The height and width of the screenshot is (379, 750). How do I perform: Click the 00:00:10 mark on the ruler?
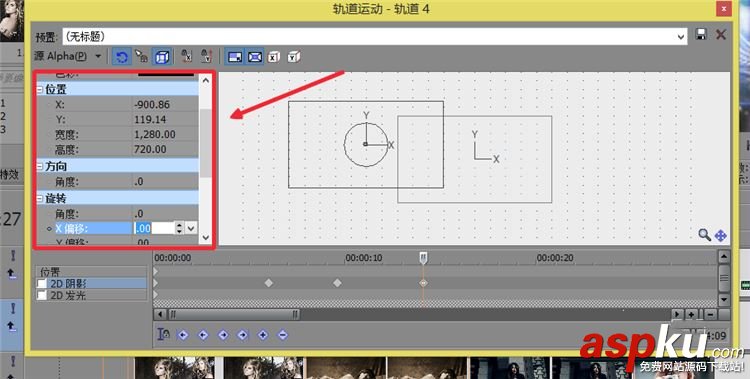pyautogui.click(x=364, y=258)
